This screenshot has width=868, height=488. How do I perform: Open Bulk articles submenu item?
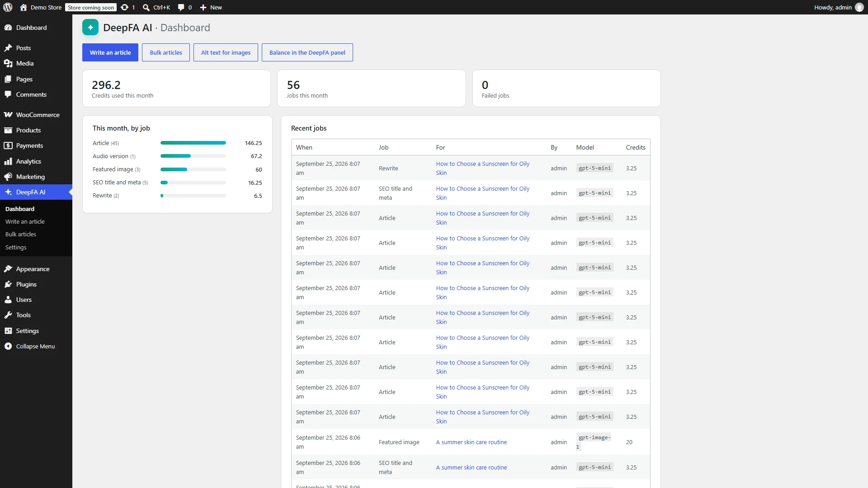(x=21, y=234)
